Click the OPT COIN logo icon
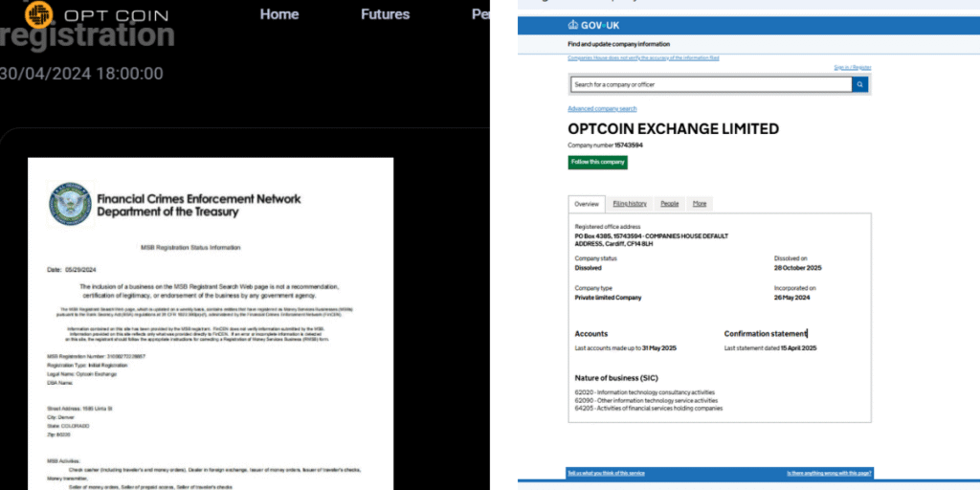 (38, 13)
